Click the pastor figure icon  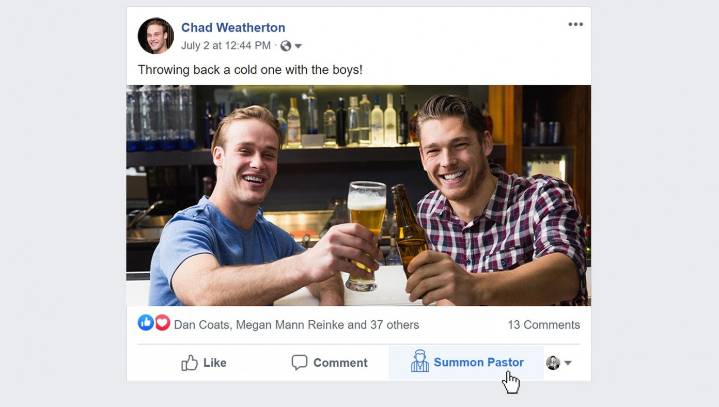click(x=420, y=361)
